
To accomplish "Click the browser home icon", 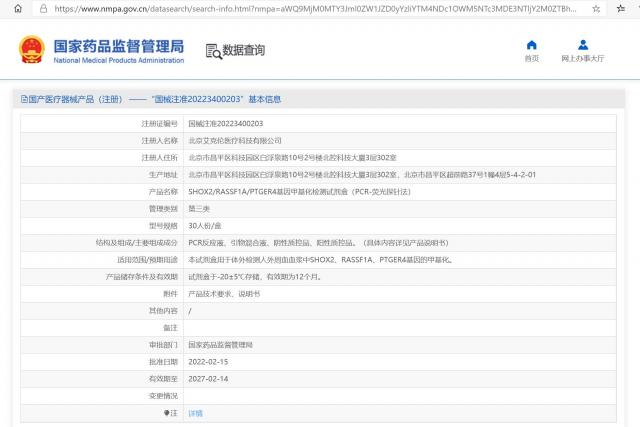I will (18, 9).
